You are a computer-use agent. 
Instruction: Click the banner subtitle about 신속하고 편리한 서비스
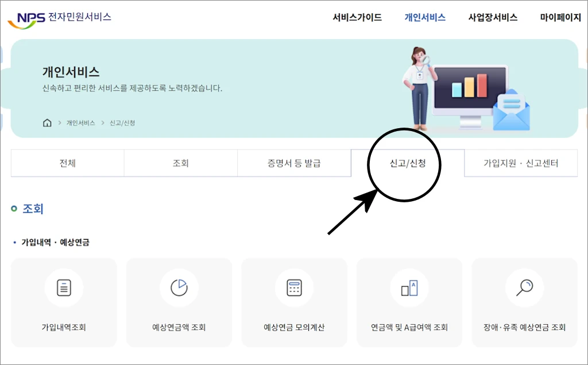132,89
